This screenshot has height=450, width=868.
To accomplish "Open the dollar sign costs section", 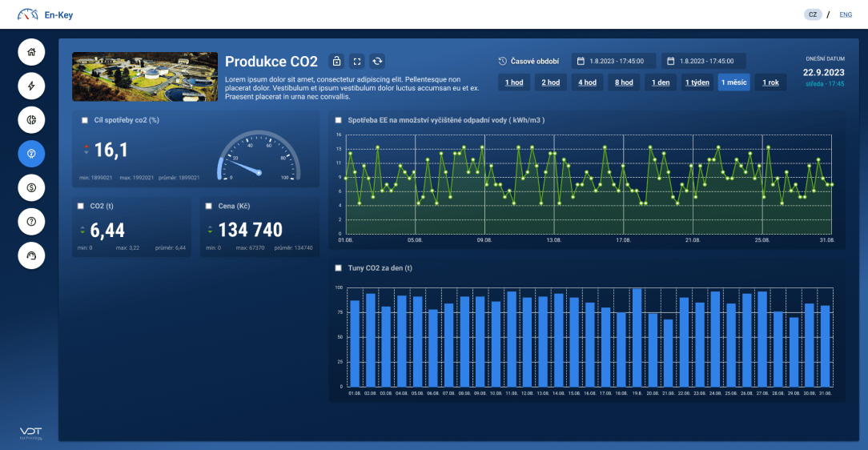I will 31,187.
